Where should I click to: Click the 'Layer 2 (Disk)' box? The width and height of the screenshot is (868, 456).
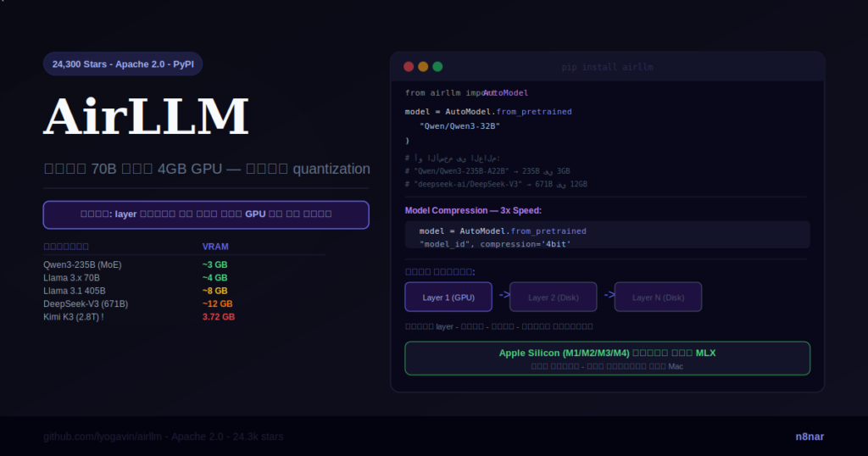click(x=553, y=298)
